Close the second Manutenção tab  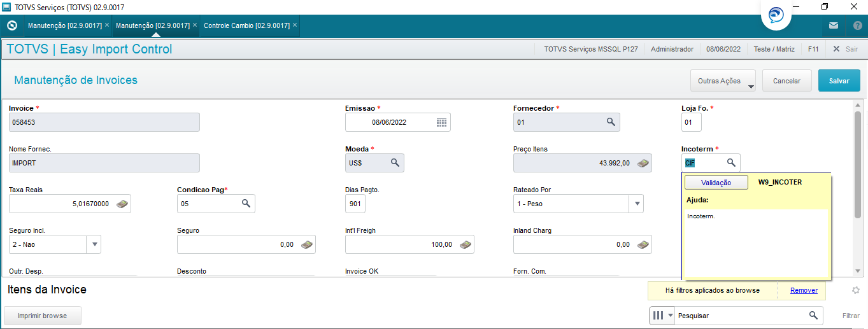195,25
